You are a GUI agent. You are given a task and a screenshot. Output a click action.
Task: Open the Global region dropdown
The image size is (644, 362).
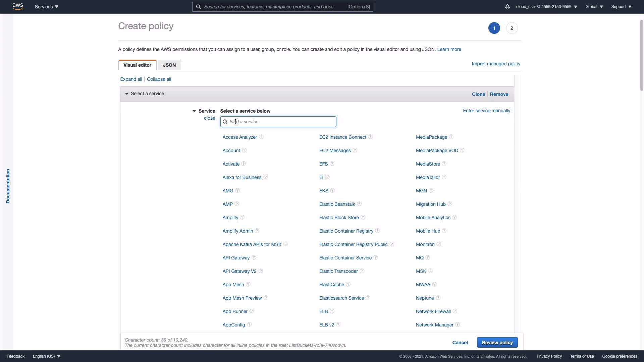click(594, 7)
